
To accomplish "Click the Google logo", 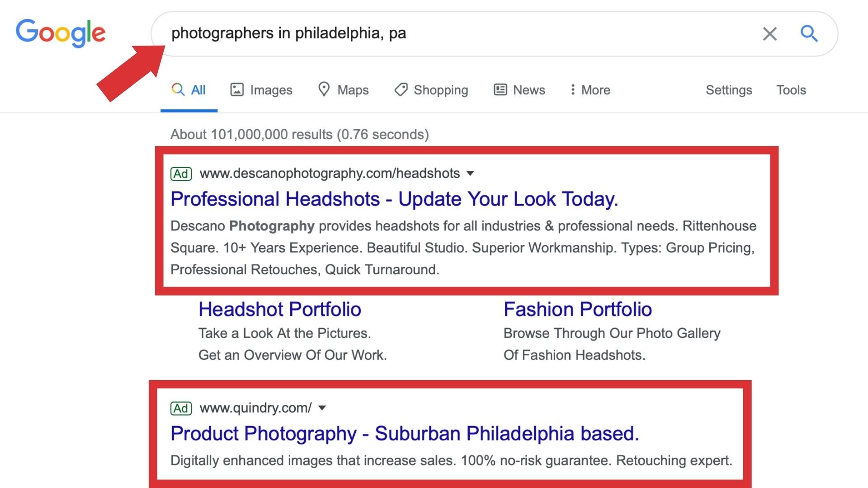I will pos(61,33).
